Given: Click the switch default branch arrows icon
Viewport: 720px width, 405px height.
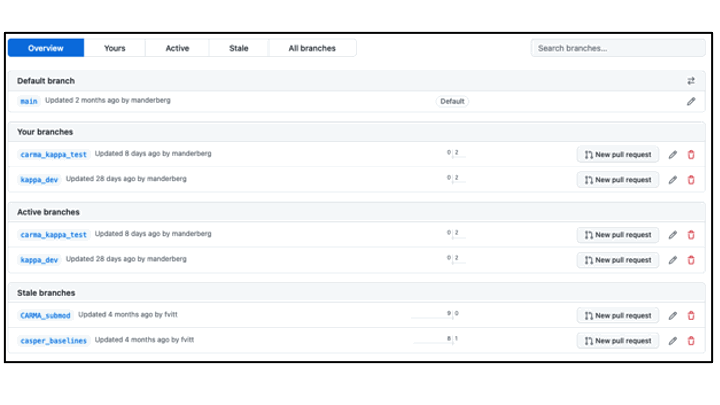Looking at the screenshot, I should [690, 81].
